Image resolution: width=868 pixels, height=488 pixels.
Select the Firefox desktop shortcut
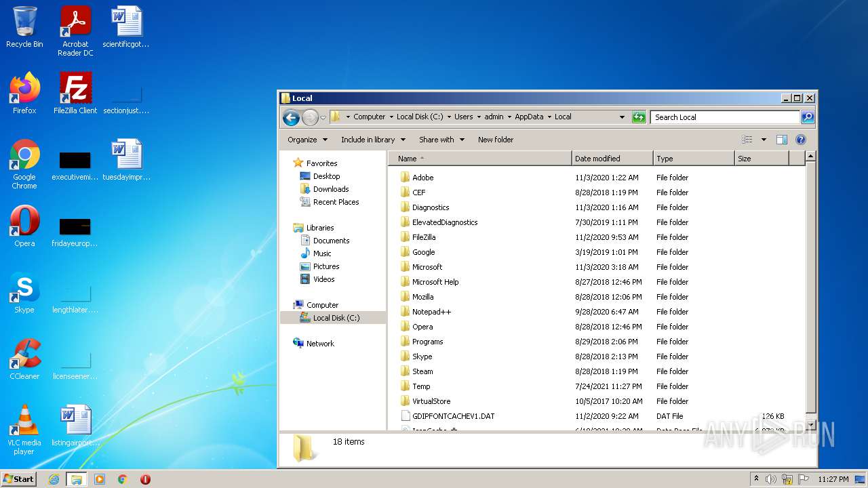click(24, 94)
